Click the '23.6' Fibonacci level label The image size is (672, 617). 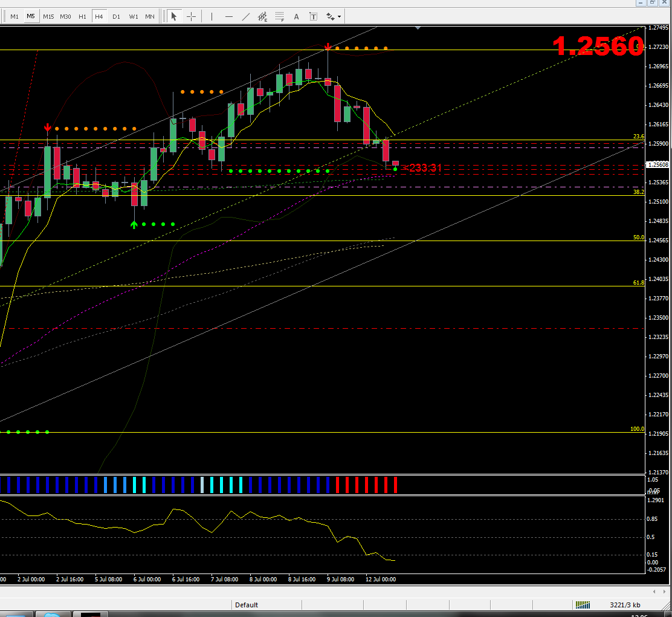point(639,136)
